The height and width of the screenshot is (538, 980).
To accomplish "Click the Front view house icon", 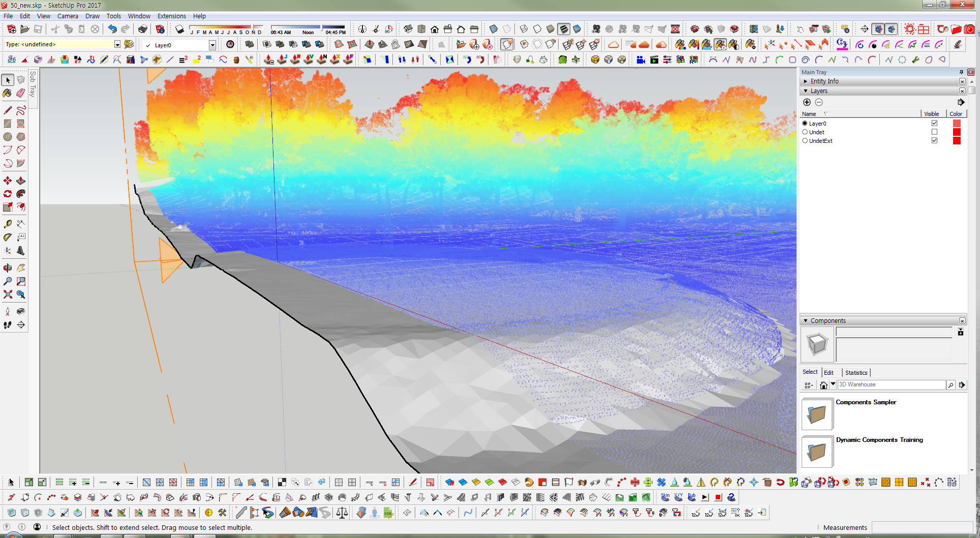I will [435, 29].
